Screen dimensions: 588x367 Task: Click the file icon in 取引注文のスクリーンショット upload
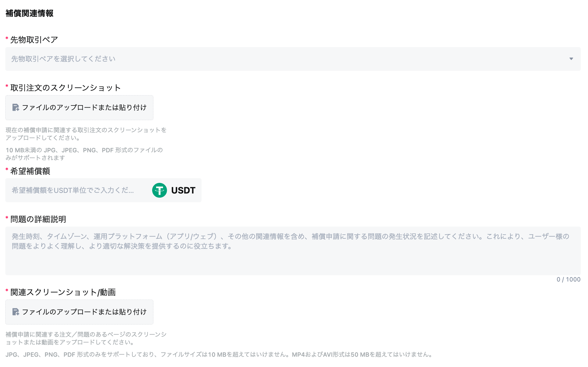click(x=16, y=108)
